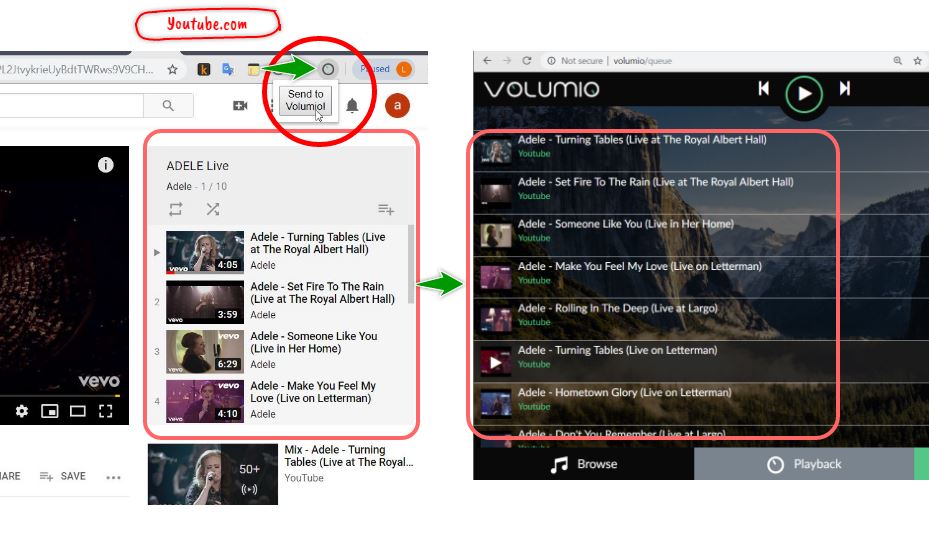The image size is (929, 560).
Task: Play Turning Tables (Live on Letterman) queue thumbnail
Action: tap(496, 362)
